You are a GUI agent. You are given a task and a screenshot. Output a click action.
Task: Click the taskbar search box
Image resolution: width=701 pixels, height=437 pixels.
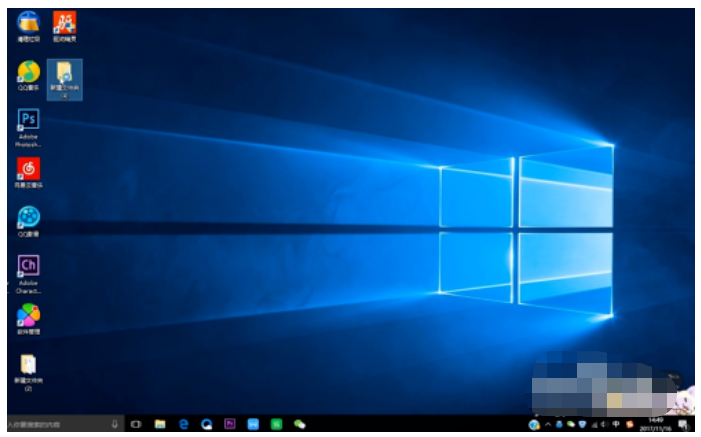point(55,425)
